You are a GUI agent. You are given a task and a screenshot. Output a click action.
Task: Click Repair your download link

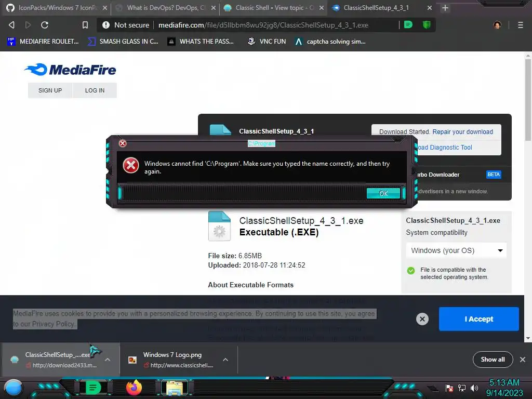(x=462, y=131)
